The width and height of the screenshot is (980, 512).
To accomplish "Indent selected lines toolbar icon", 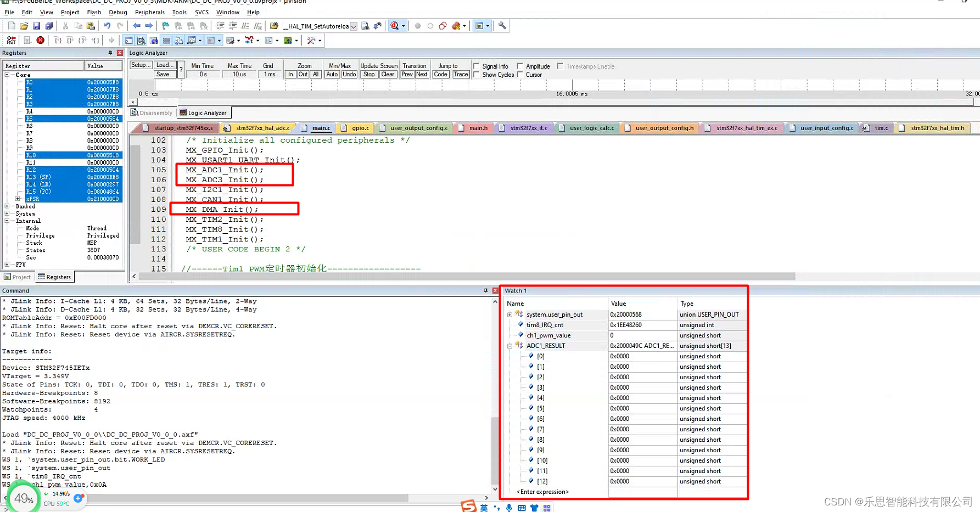I will (x=220, y=26).
